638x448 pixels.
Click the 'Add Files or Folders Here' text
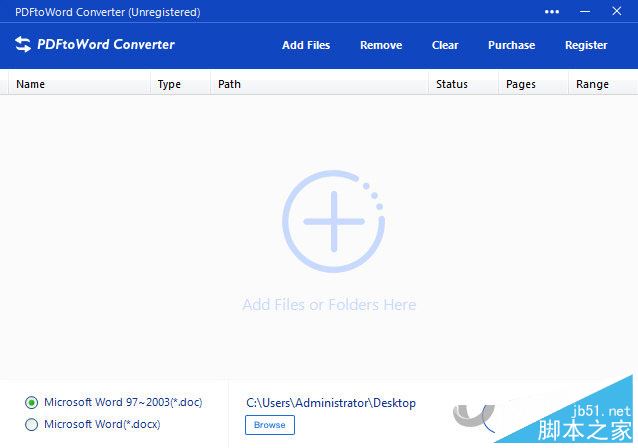coord(329,305)
